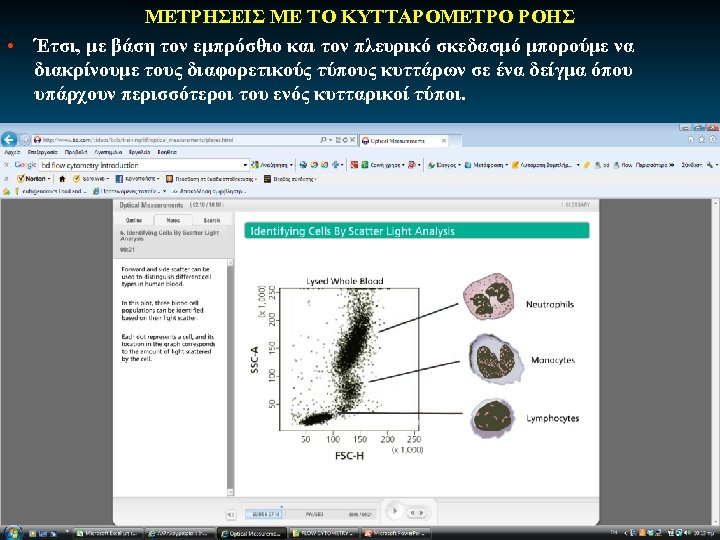Click the browser Tools gear icon at top right
720x540 pixels.
pos(712,140)
